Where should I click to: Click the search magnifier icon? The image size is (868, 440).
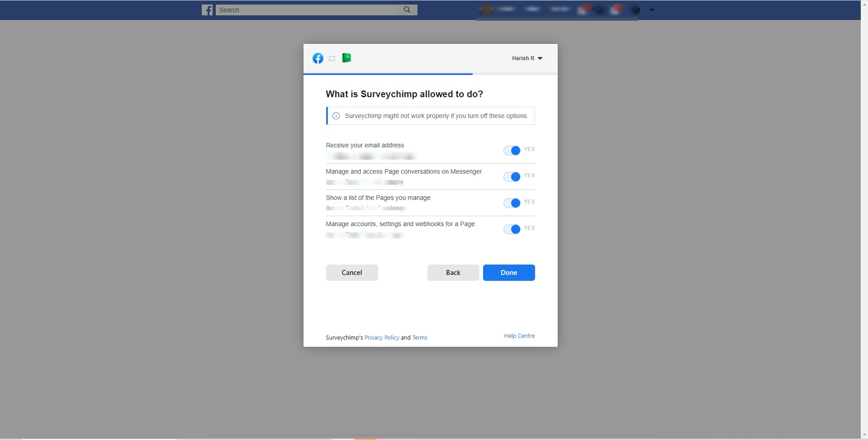click(x=407, y=9)
